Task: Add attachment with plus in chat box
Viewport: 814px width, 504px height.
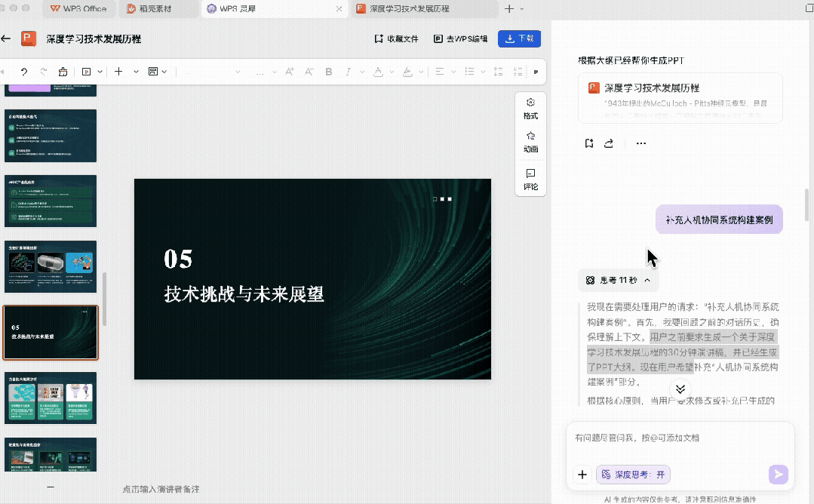Action: (x=582, y=475)
